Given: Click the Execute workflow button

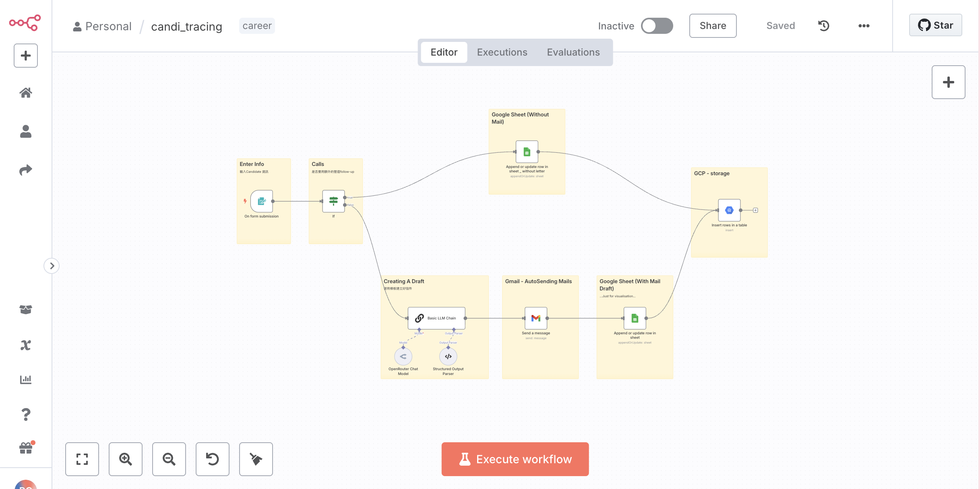Looking at the screenshot, I should 515,459.
